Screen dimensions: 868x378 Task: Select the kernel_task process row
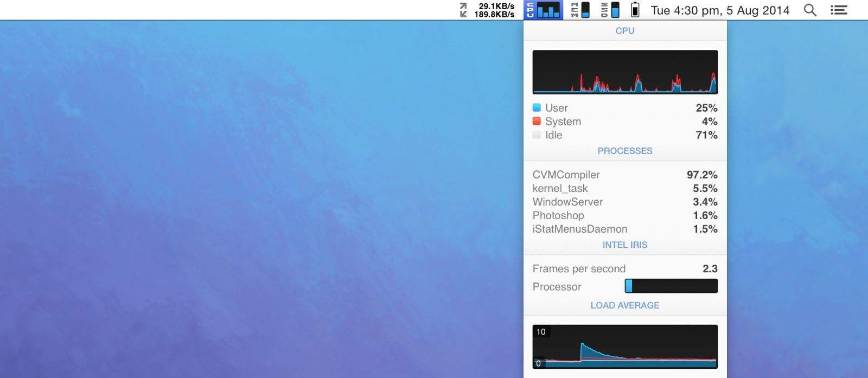624,188
